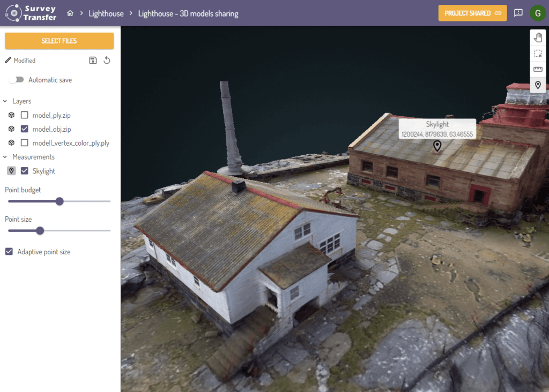Enable modell_vertex_color_ply.ply layer checkbox
Image resolution: width=549 pixels, height=392 pixels.
[24, 143]
